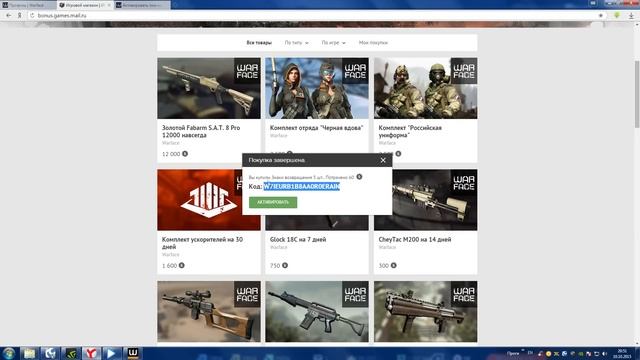Open Yandex Browser from taskbar
Viewport: 640px width, 360px height.
[x=91, y=353]
